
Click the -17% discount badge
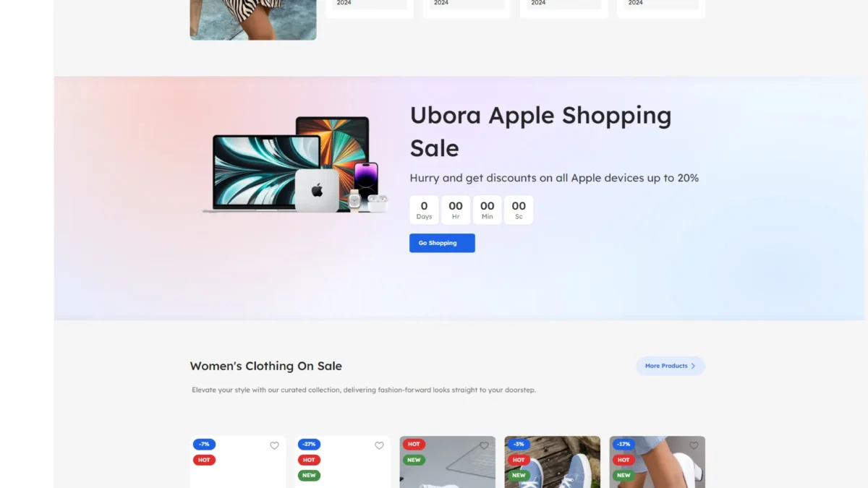coord(624,444)
